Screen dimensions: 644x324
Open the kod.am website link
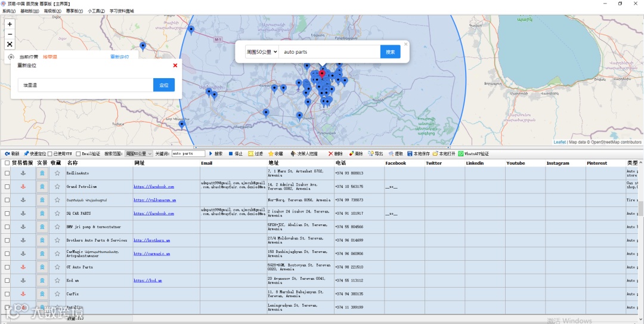pyautogui.click(x=147, y=280)
